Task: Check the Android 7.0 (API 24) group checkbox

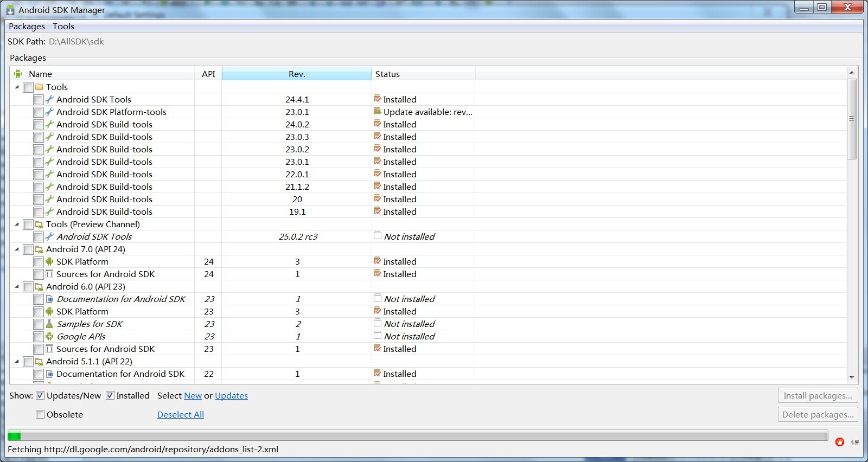Action: click(28, 249)
